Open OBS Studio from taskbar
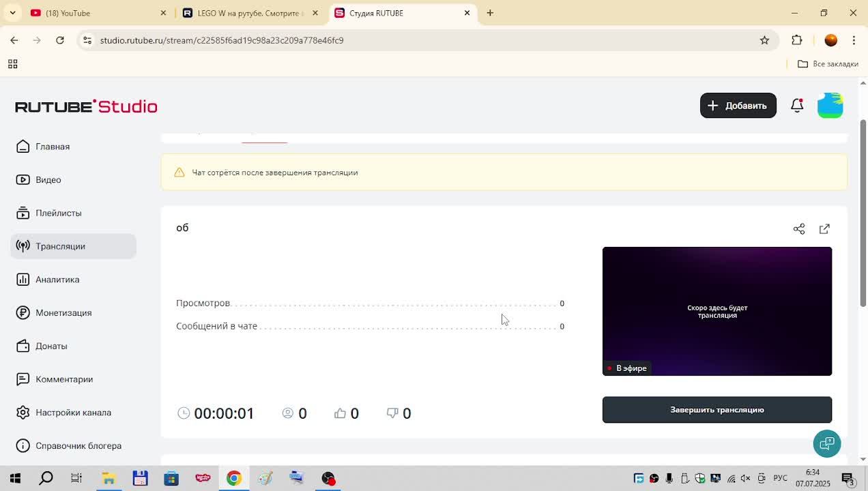 click(x=328, y=478)
